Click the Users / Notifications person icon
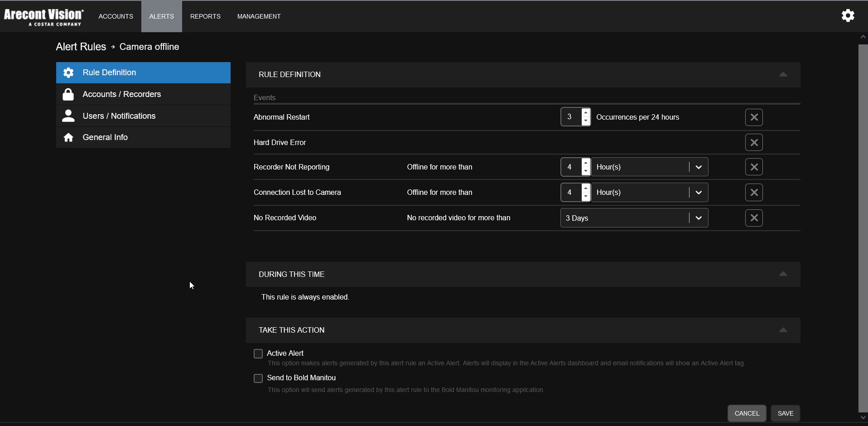This screenshot has width=868, height=426. coord(68,116)
